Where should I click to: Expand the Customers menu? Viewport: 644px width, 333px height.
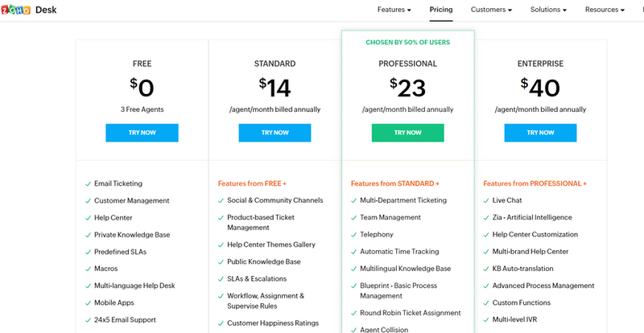point(491,10)
